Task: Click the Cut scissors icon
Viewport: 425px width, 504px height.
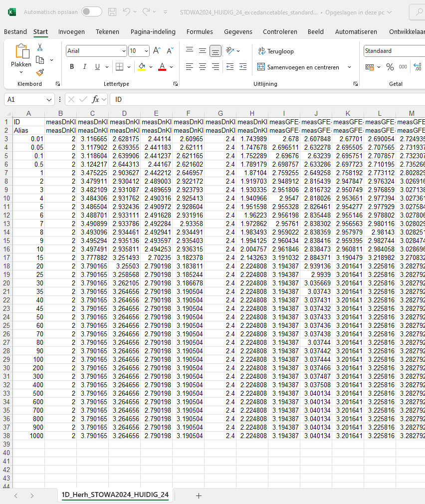Action: pyautogui.click(x=40, y=47)
